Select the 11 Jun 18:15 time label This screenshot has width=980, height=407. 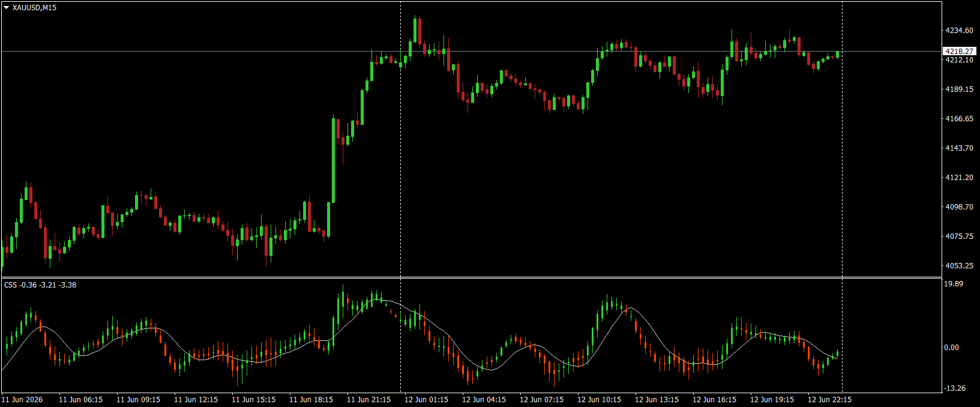(311, 400)
